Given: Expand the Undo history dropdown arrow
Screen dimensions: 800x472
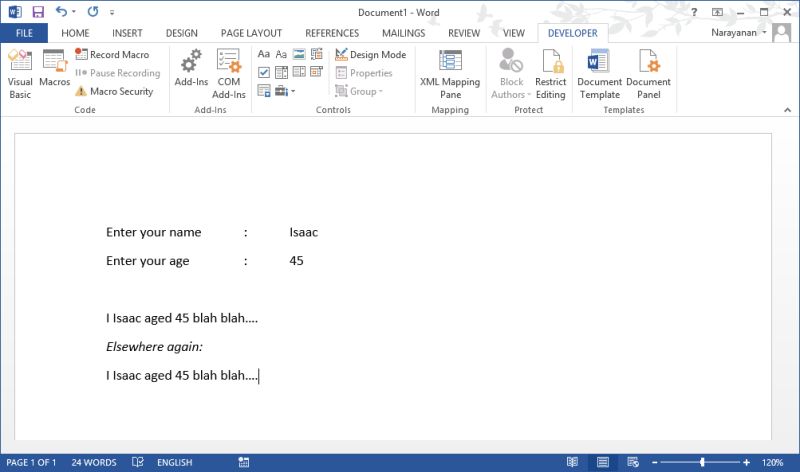Looking at the screenshot, I should 74,12.
